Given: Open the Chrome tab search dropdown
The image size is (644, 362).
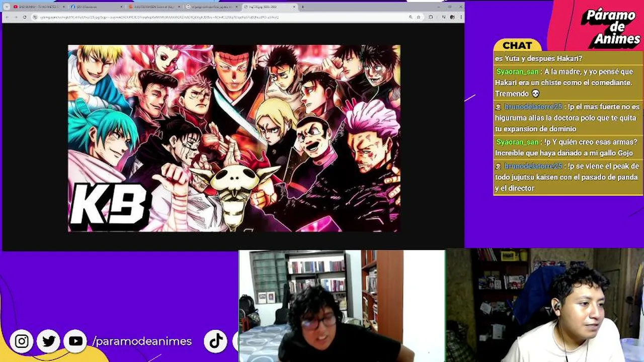Looking at the screenshot, I should pos(7,7).
